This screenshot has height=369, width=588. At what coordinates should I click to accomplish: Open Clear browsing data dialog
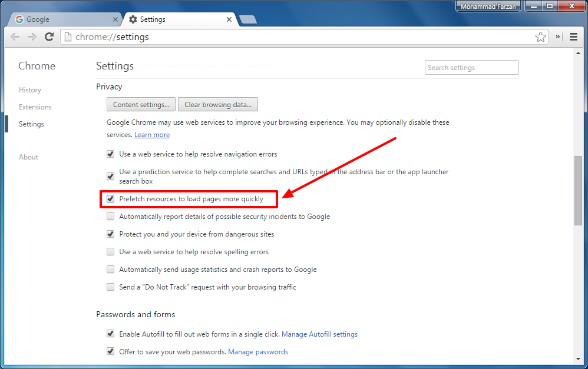[218, 105]
